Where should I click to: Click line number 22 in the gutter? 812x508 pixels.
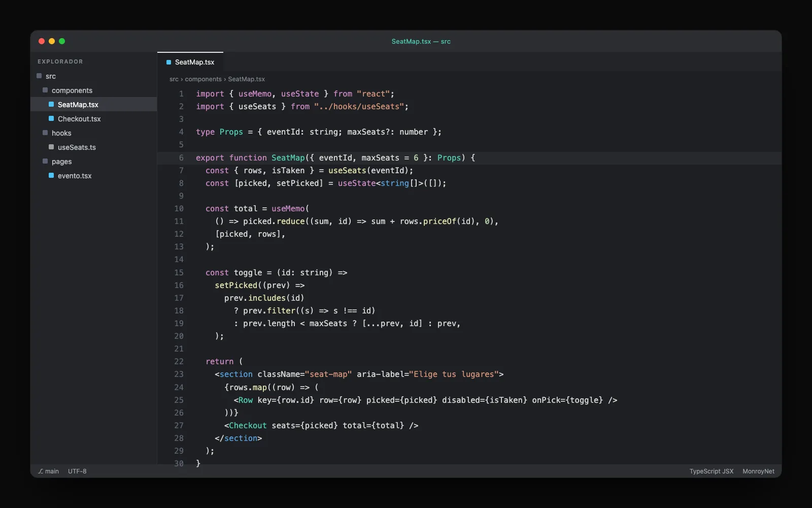click(x=179, y=362)
